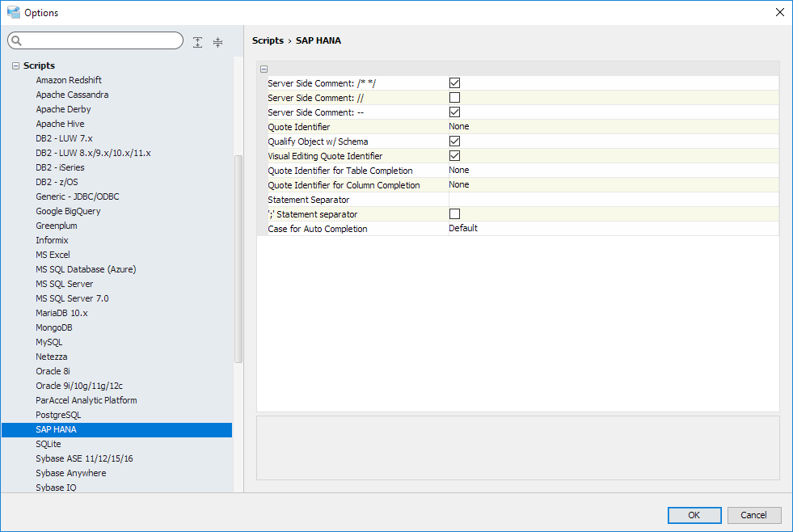Click the Statement Separator value field
The image size is (793, 532).
613,200
